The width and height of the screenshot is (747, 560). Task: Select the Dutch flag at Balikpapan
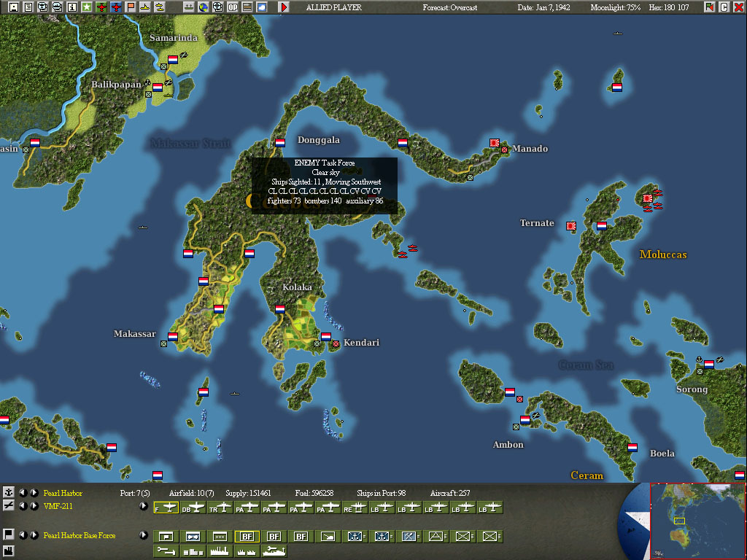[x=158, y=87]
